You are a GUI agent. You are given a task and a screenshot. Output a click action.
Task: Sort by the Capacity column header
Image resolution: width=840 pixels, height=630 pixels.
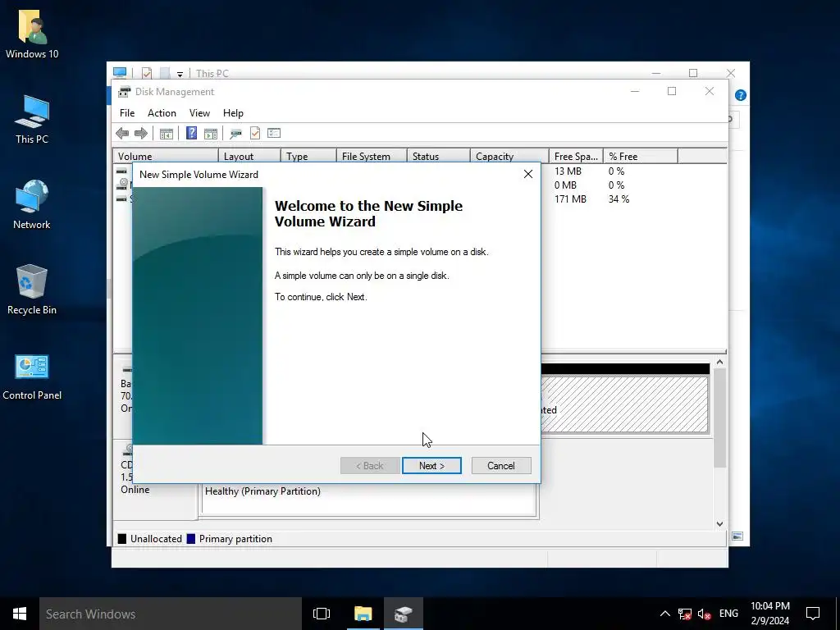pos(509,157)
